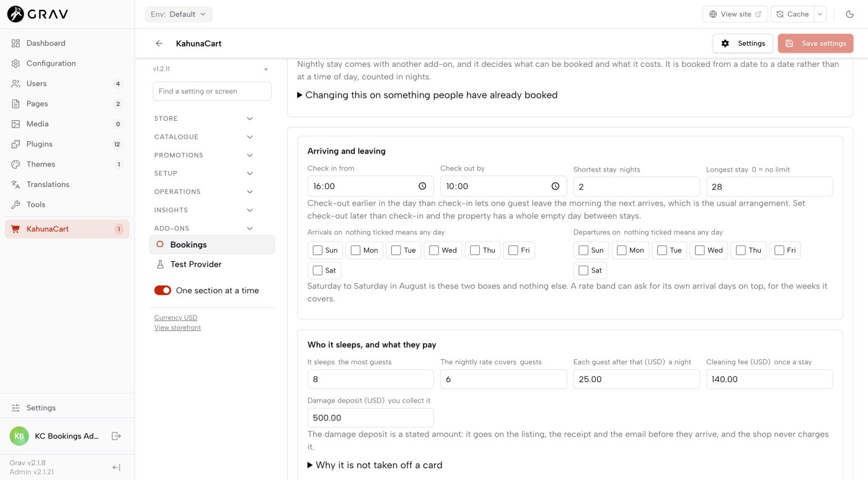Image resolution: width=868 pixels, height=480 pixels.
Task: Tick Tue under Departures on
Action: click(662, 250)
